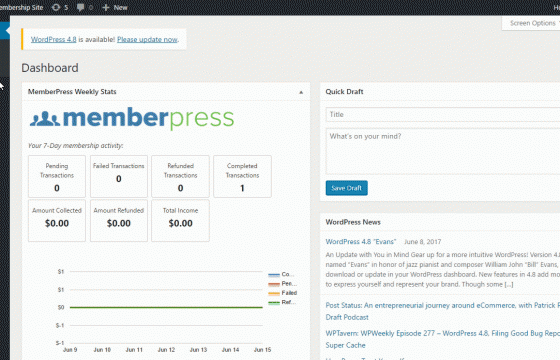This screenshot has width=560, height=360.
Task: Click the June 8, 2017 date text
Action: 422,242
